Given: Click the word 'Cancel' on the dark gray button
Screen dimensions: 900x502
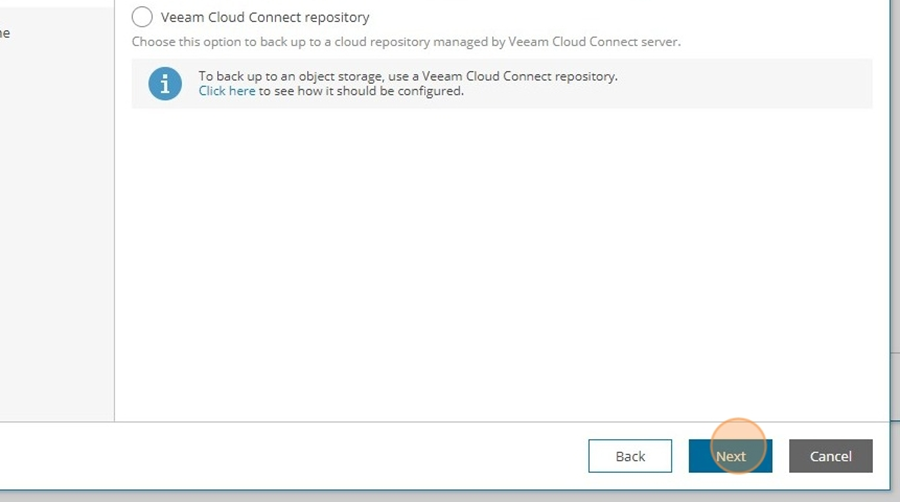Looking at the screenshot, I should (x=831, y=456).
